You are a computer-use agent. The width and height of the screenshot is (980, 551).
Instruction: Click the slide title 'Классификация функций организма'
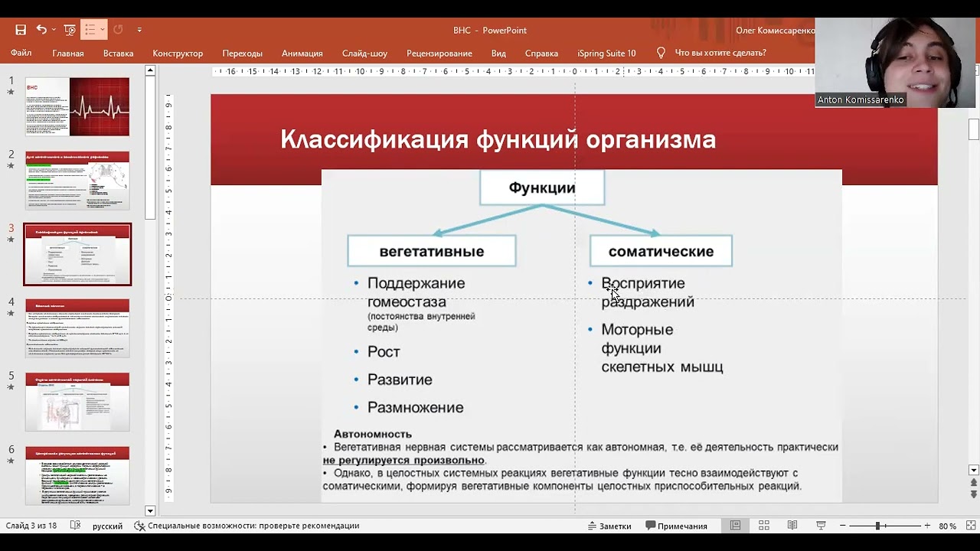[498, 139]
